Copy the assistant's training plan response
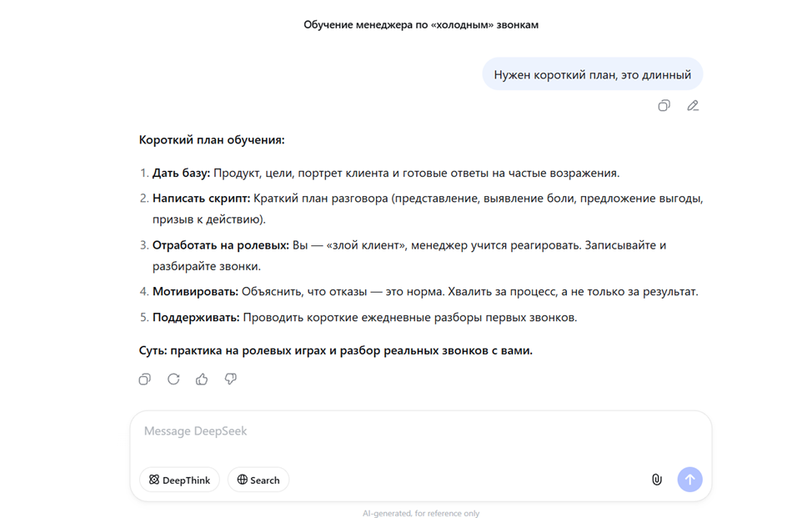This screenshot has width=812, height=518. coord(144,379)
